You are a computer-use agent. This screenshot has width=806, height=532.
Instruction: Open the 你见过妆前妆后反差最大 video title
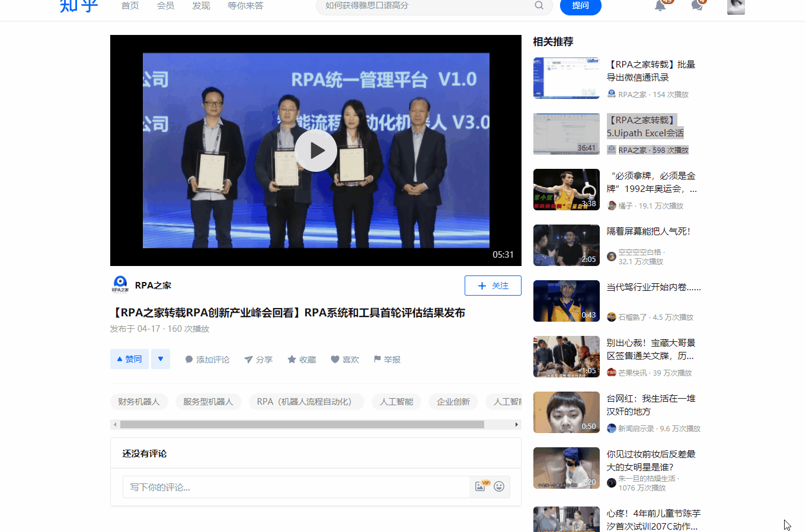tap(651, 461)
